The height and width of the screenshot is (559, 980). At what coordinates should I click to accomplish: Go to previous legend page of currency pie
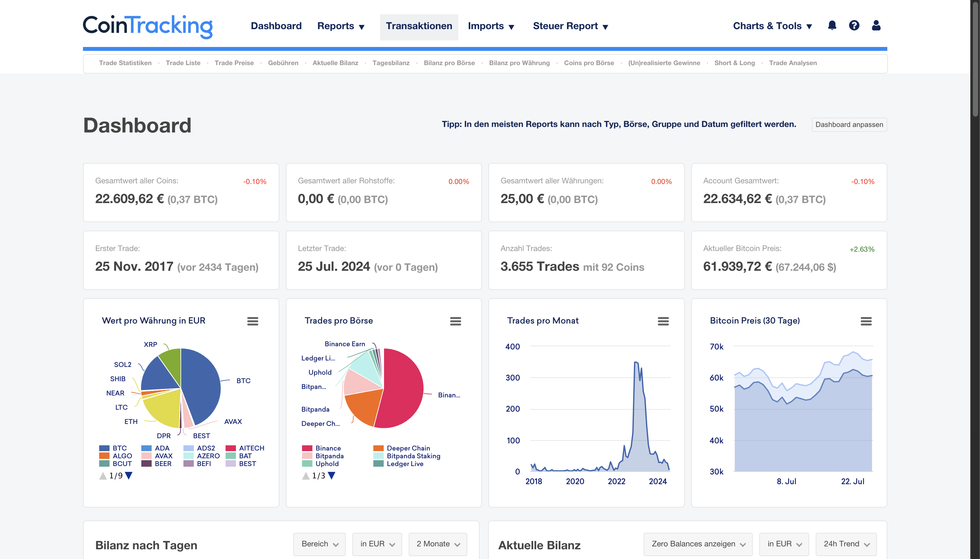103,476
